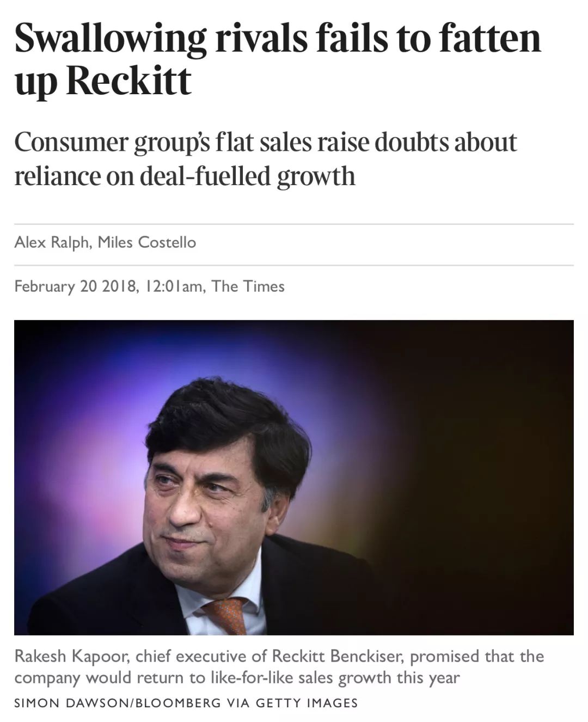Screen dimensions: 588x722
Task: Click the divider line above the byline
Action: point(294,224)
